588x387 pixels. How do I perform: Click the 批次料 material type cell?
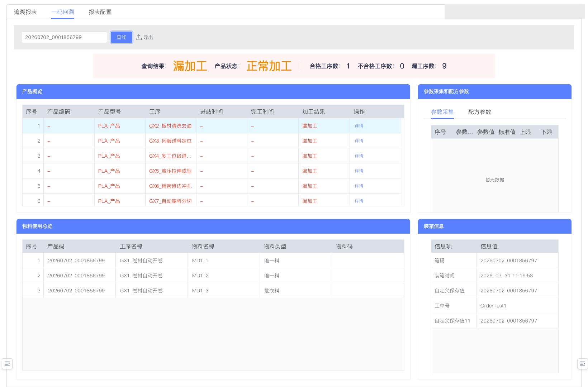(296, 291)
